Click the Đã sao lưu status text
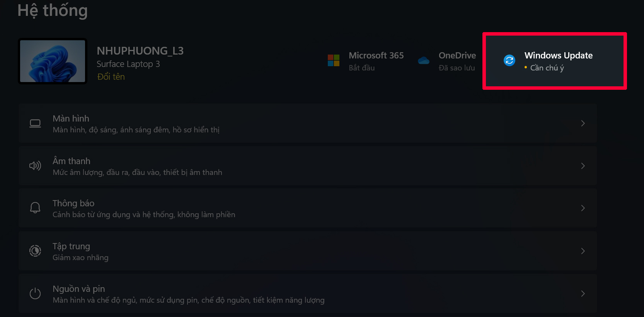This screenshot has height=317, width=644. pos(457,68)
